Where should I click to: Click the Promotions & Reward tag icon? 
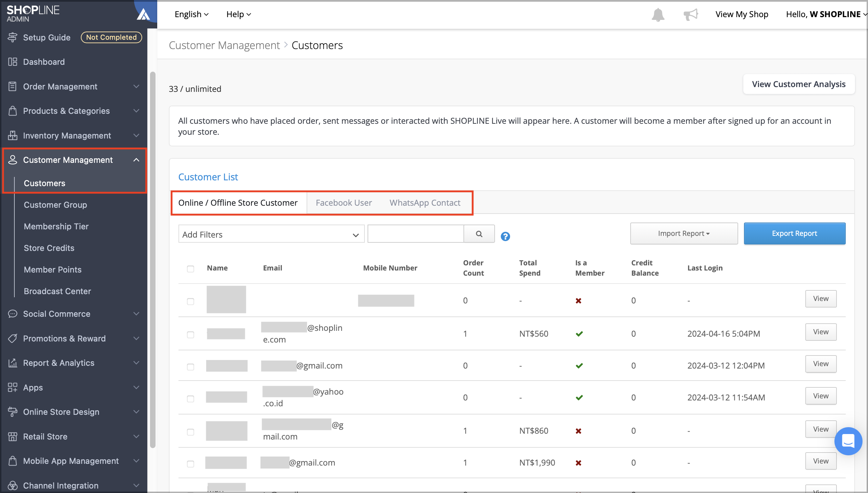coord(13,338)
